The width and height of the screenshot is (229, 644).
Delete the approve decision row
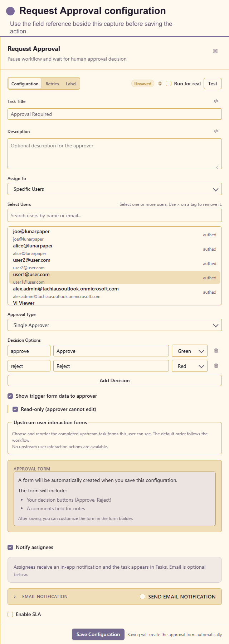(216, 351)
